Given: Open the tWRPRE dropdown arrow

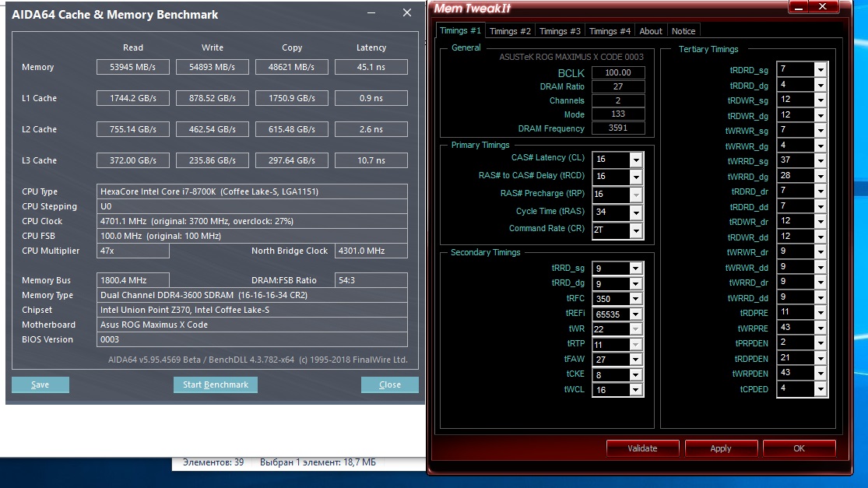Looking at the screenshot, I should click(x=821, y=328).
